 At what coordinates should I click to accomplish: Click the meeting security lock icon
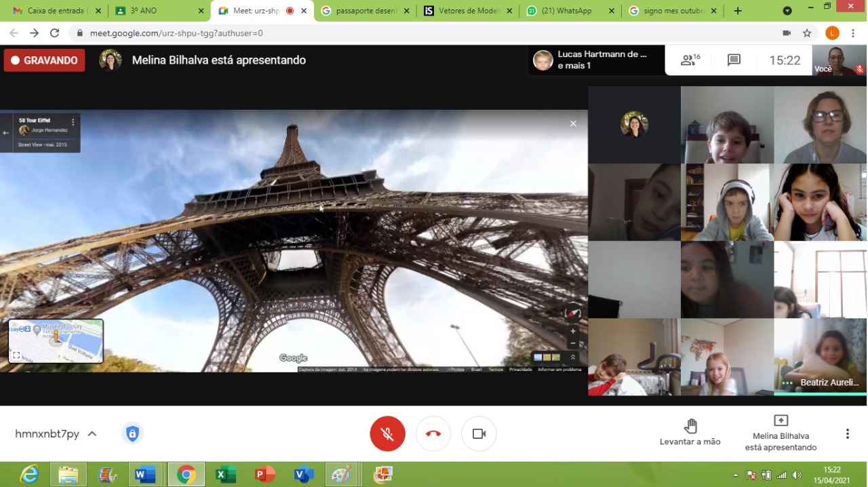[x=132, y=433]
